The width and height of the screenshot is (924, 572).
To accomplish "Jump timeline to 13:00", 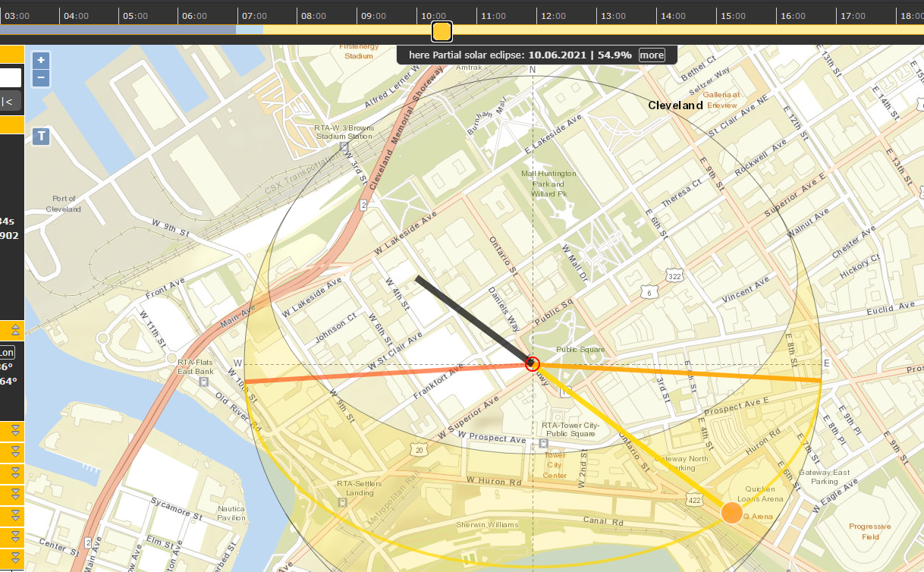I will pyautogui.click(x=614, y=15).
